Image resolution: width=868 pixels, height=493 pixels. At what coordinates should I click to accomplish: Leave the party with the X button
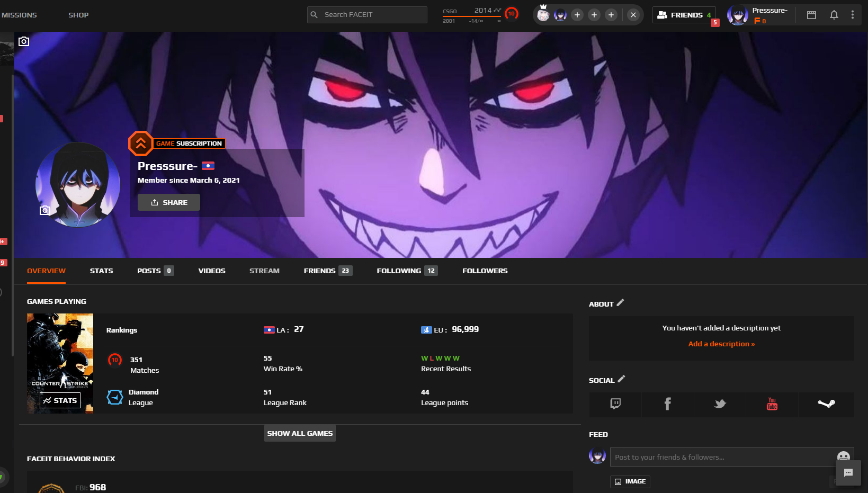(633, 15)
